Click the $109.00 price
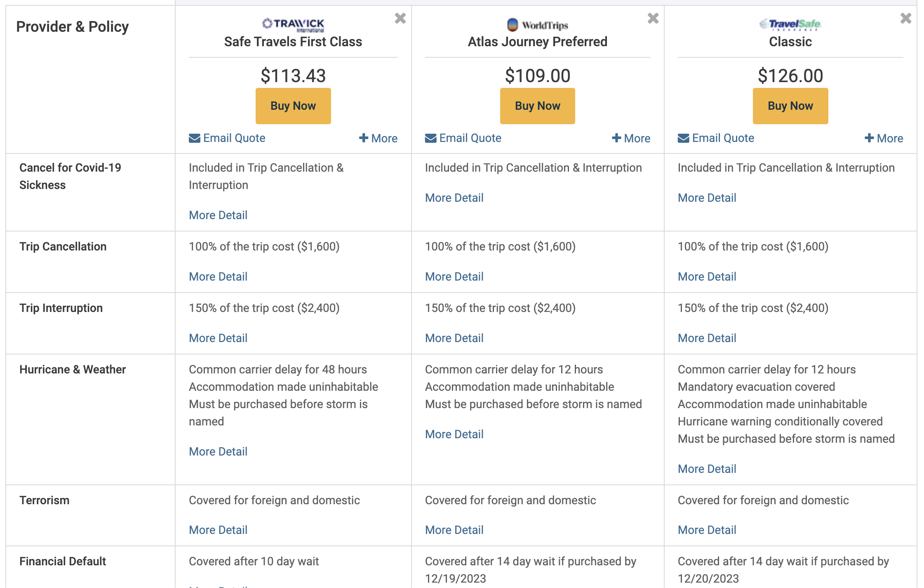The width and height of the screenshot is (924, 588). click(x=538, y=76)
